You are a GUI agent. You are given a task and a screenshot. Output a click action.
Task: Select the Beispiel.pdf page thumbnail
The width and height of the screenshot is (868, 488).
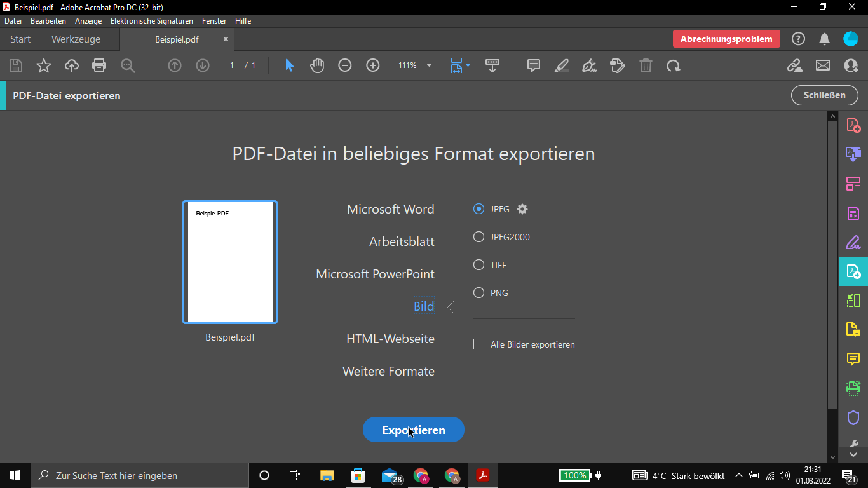pos(230,262)
